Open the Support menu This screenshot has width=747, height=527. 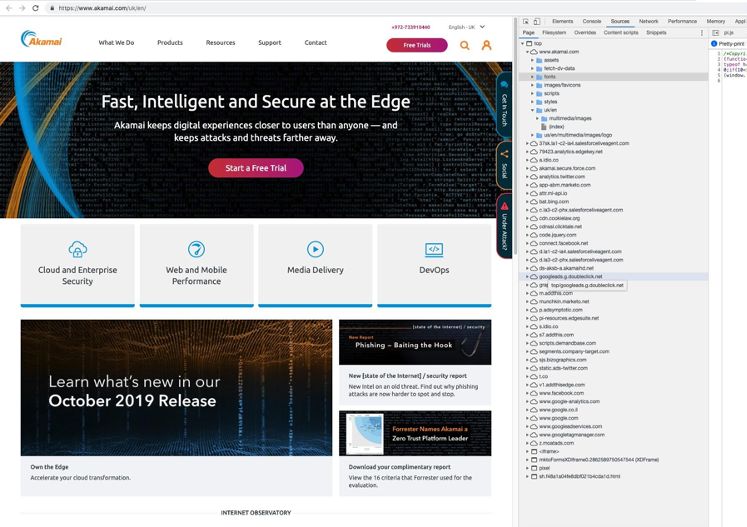click(x=270, y=43)
